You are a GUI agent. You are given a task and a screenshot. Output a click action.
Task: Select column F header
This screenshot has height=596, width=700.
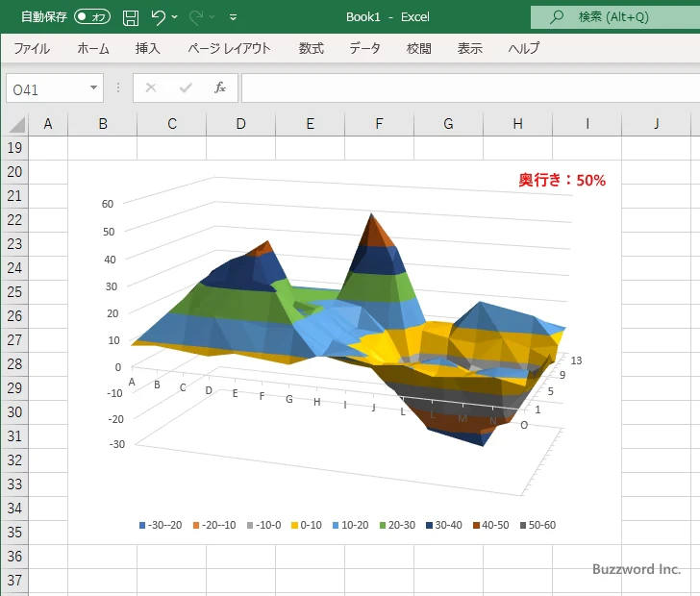click(x=380, y=124)
